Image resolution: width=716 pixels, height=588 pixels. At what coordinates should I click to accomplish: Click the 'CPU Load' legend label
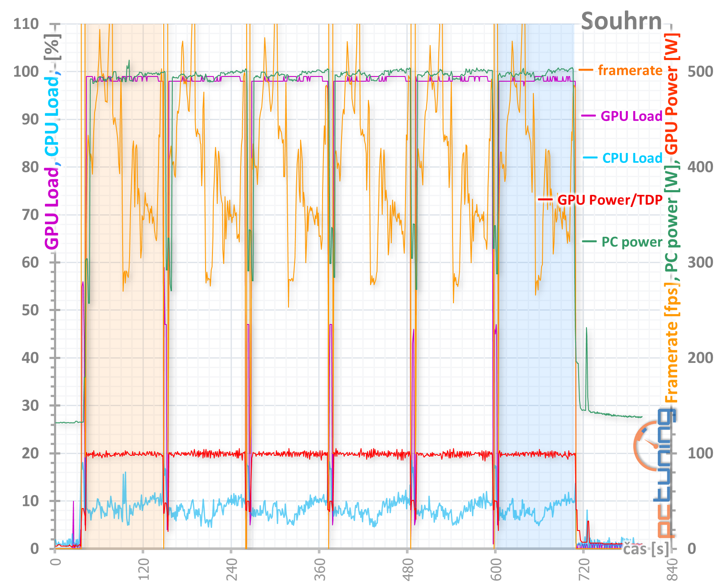pyautogui.click(x=632, y=158)
